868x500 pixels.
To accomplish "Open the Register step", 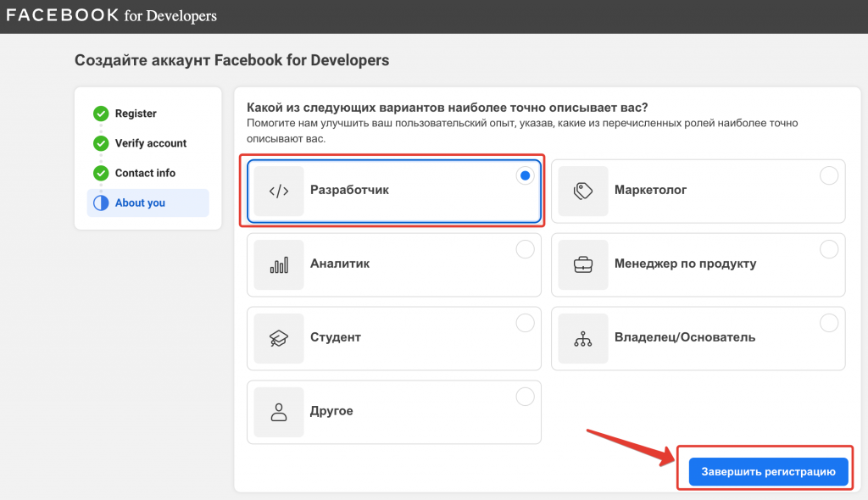I will click(136, 114).
